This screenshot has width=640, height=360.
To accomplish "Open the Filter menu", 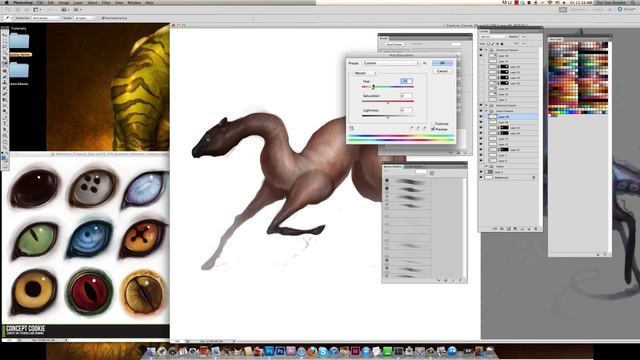I will [105, 3].
